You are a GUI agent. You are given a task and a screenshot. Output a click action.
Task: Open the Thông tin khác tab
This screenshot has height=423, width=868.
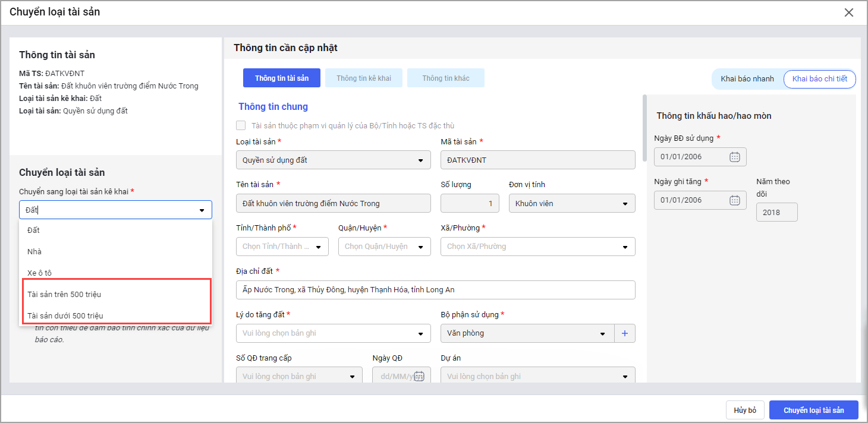[445, 78]
